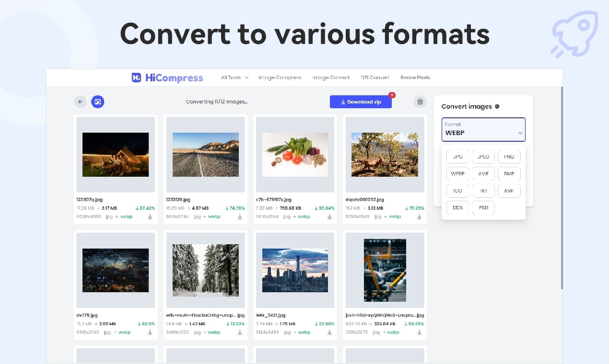Choose TIFF format option

tap(483, 191)
